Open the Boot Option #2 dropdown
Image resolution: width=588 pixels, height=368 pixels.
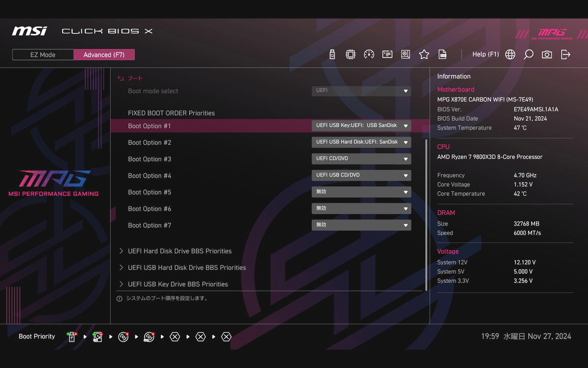coord(361,142)
